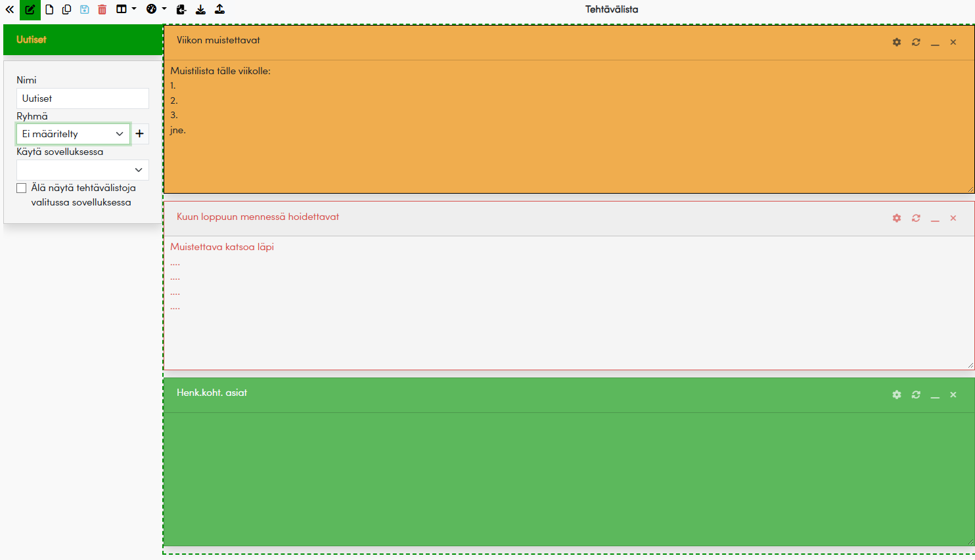This screenshot has height=560, width=975.
Task: Minimize the Henk.koht. asiat widget
Action: coord(935,395)
